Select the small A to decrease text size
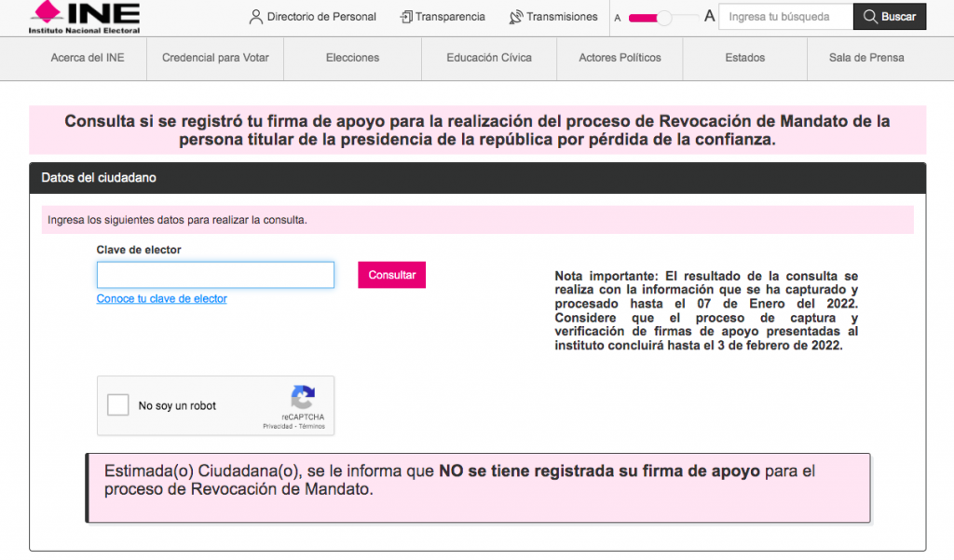 pyautogui.click(x=618, y=18)
